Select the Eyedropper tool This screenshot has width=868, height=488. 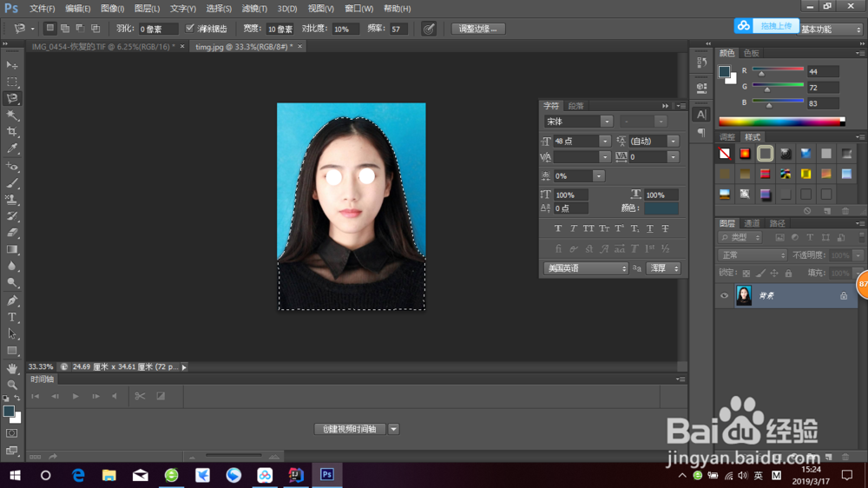click(x=12, y=148)
